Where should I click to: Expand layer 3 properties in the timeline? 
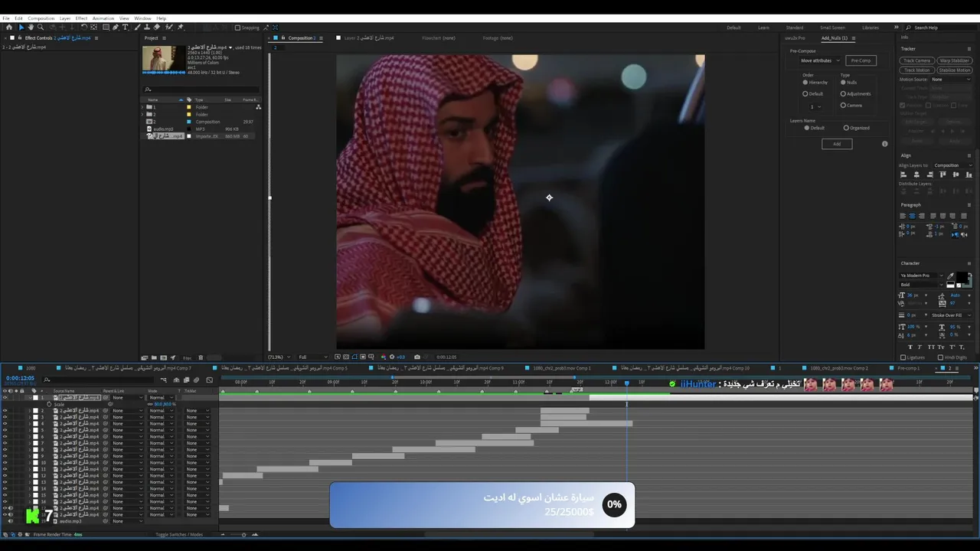point(30,417)
